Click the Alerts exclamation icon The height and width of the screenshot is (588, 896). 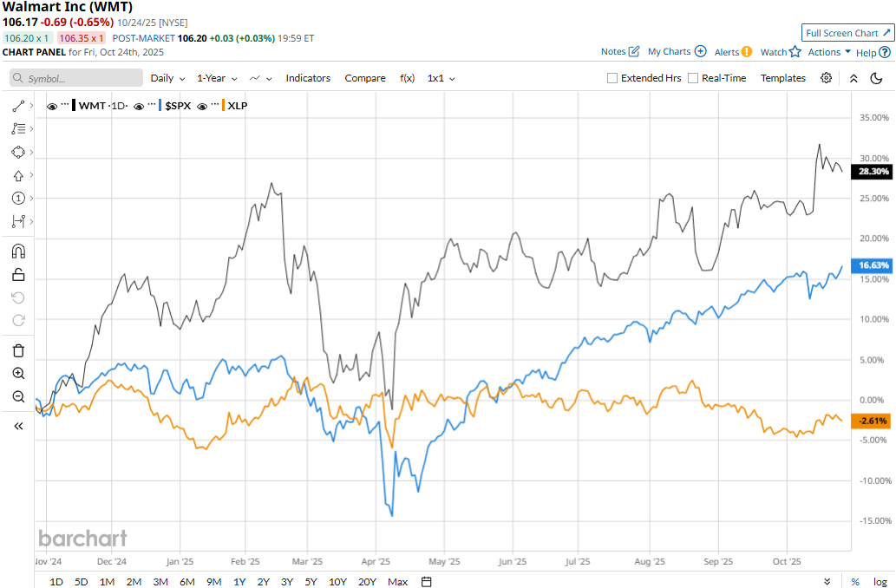click(746, 52)
